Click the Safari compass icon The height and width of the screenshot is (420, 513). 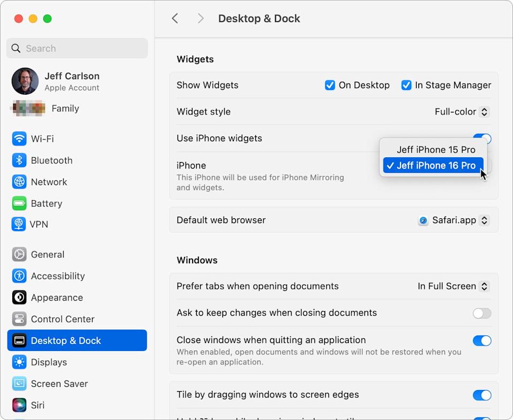[x=423, y=220]
